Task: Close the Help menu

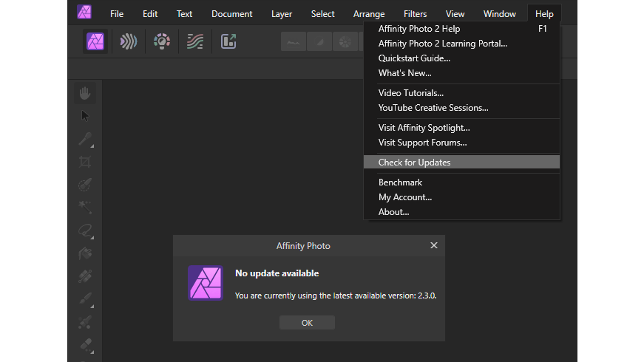Action: click(544, 14)
